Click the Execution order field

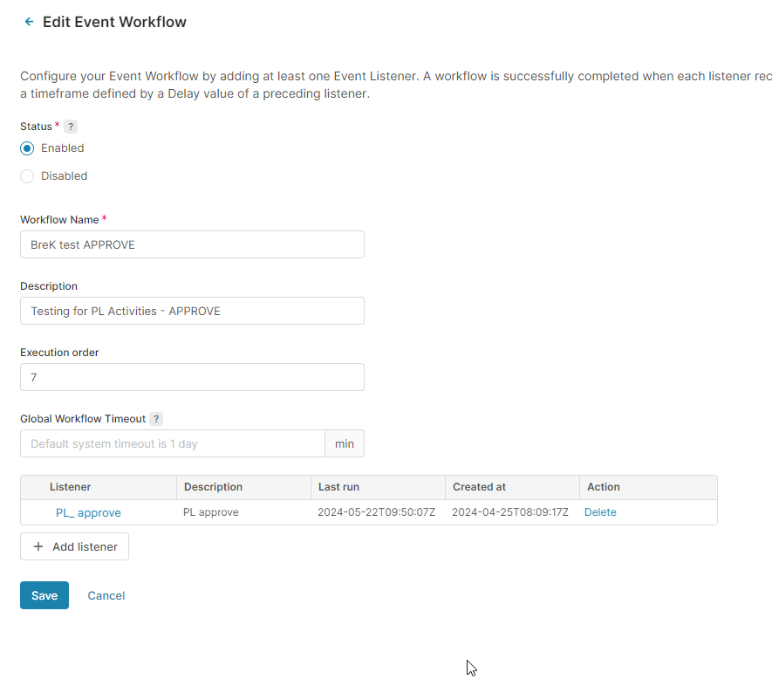[192, 377]
